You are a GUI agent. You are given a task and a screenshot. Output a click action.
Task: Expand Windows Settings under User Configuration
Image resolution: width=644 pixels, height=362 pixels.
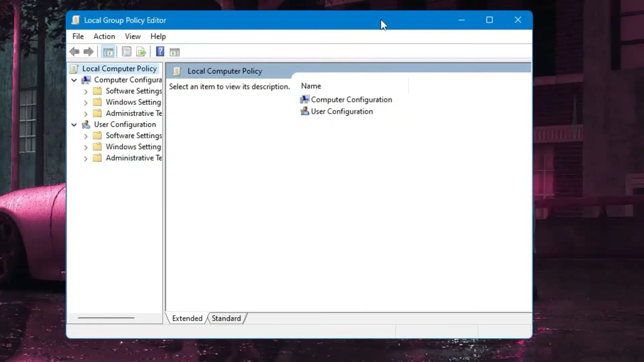click(86, 147)
